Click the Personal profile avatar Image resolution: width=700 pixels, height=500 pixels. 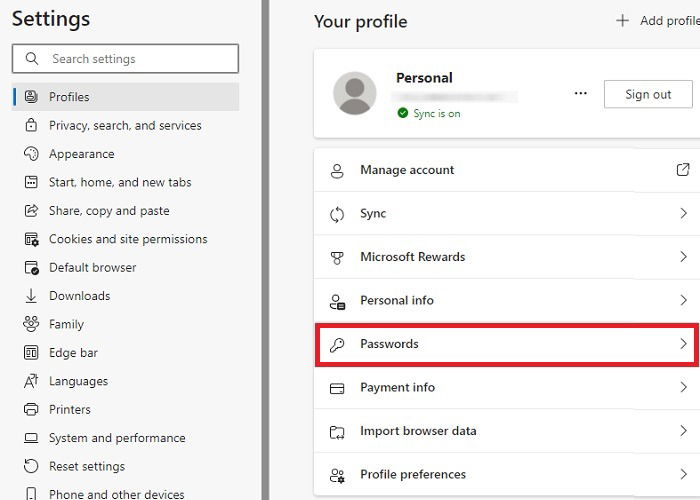[354, 93]
